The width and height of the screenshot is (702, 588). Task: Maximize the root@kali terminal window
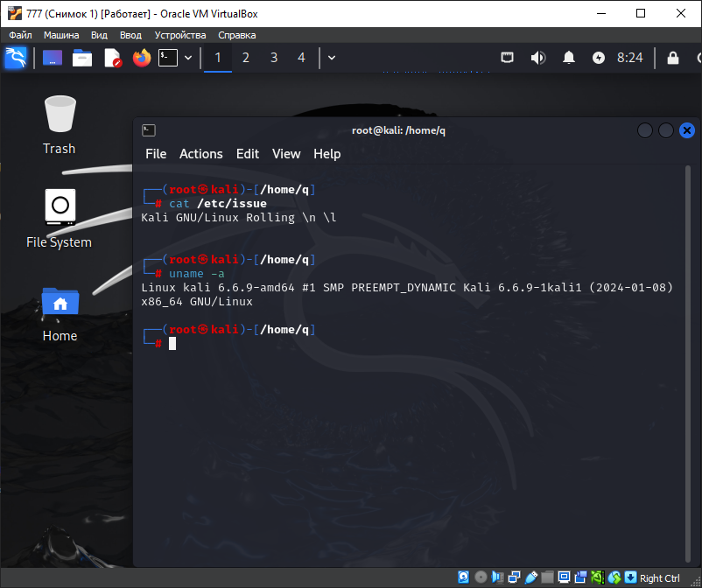[666, 130]
